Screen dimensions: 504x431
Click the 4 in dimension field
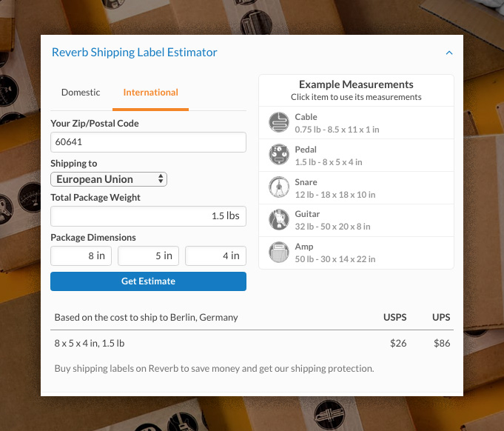pos(215,256)
